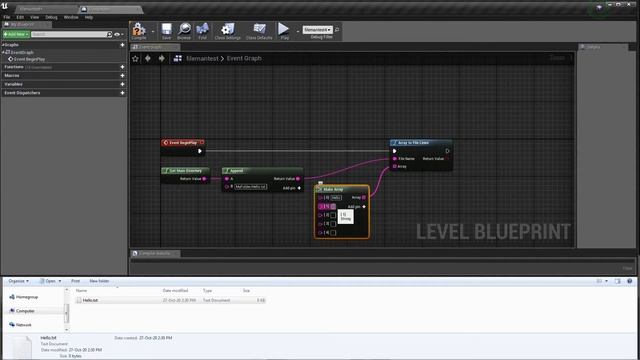Select Computer in Explorer navigation pane
Image resolution: width=640 pixels, height=360 pixels.
pyautogui.click(x=25, y=311)
